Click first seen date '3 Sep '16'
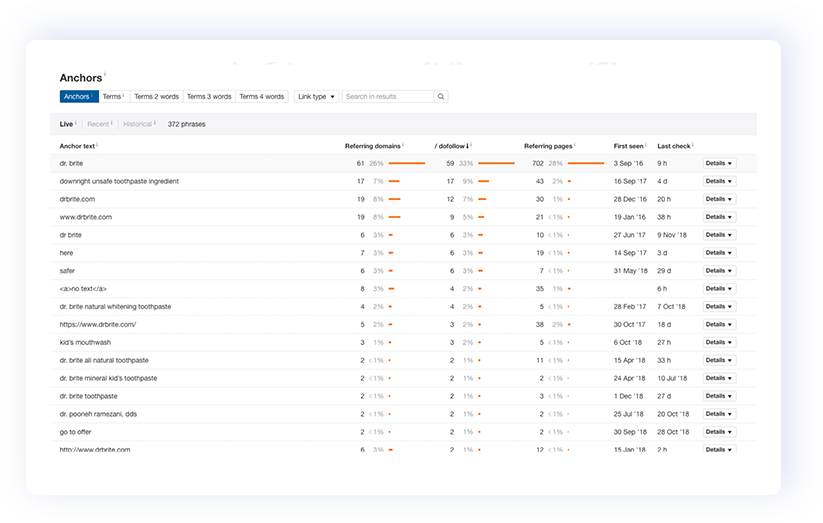 628,163
